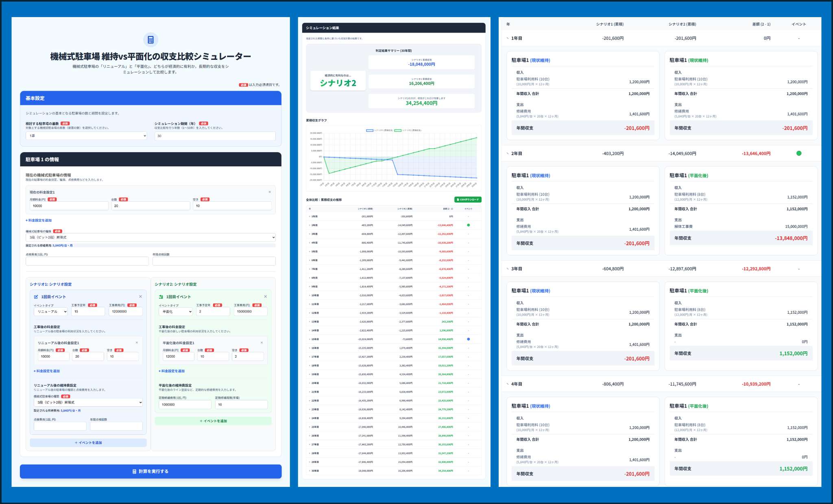The height and width of the screenshot is (504, 833).
Task: Click + 料金設定を追加 link under current fee settings
Action: 39,220
